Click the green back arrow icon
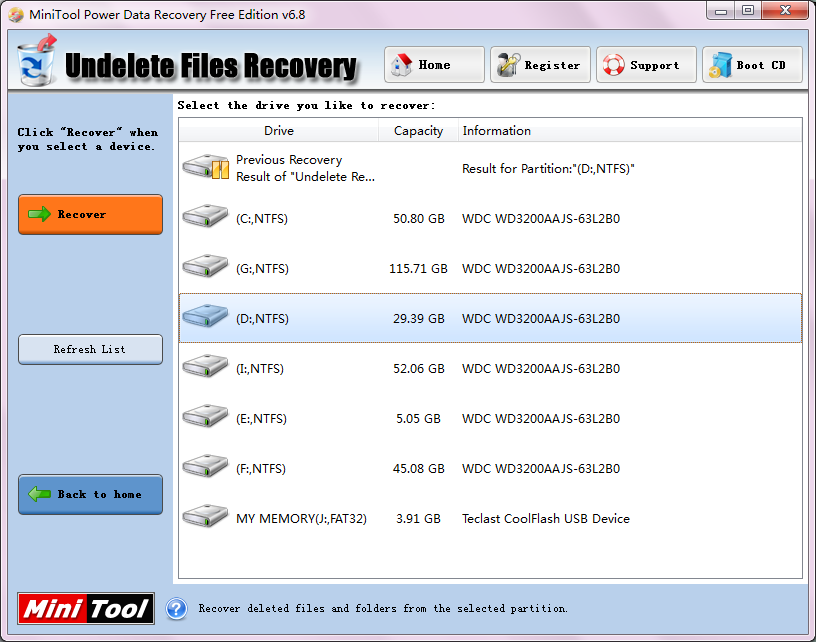The height and width of the screenshot is (642, 816). (x=39, y=494)
